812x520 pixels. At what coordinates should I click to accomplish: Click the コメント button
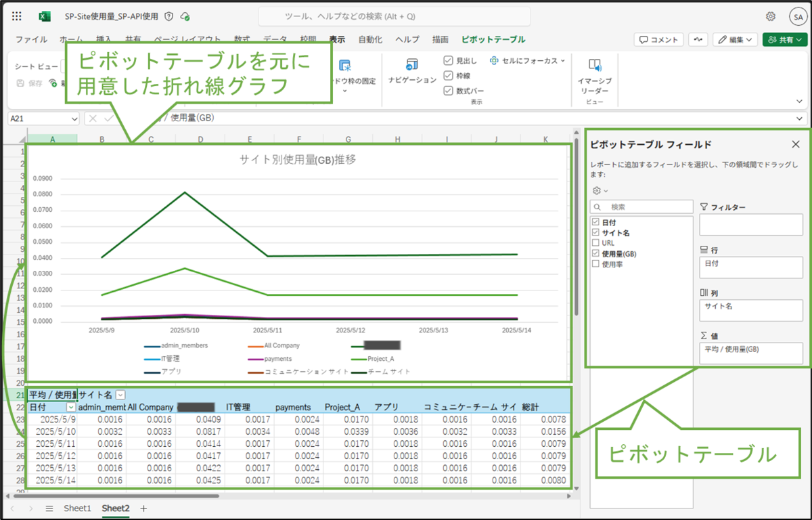coord(659,40)
